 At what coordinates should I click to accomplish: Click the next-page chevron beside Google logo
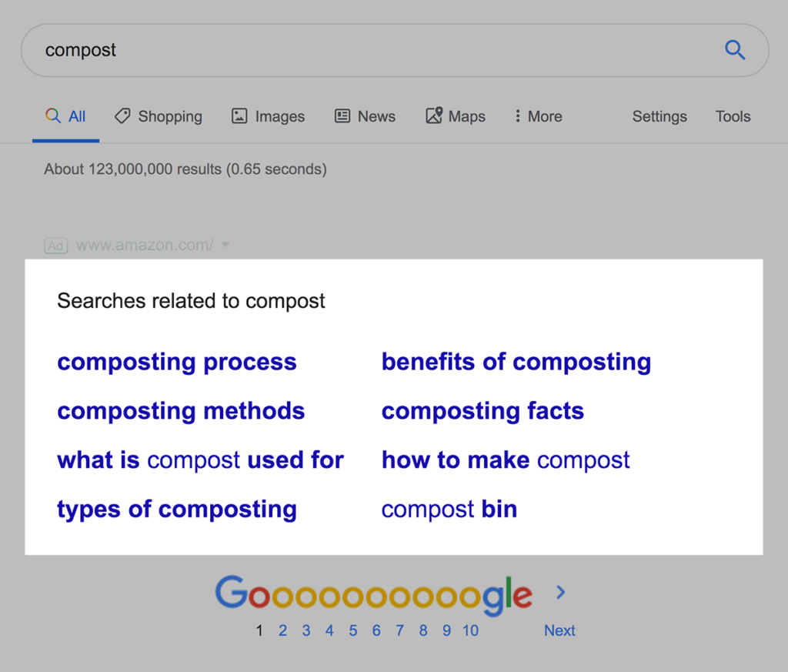tap(560, 592)
